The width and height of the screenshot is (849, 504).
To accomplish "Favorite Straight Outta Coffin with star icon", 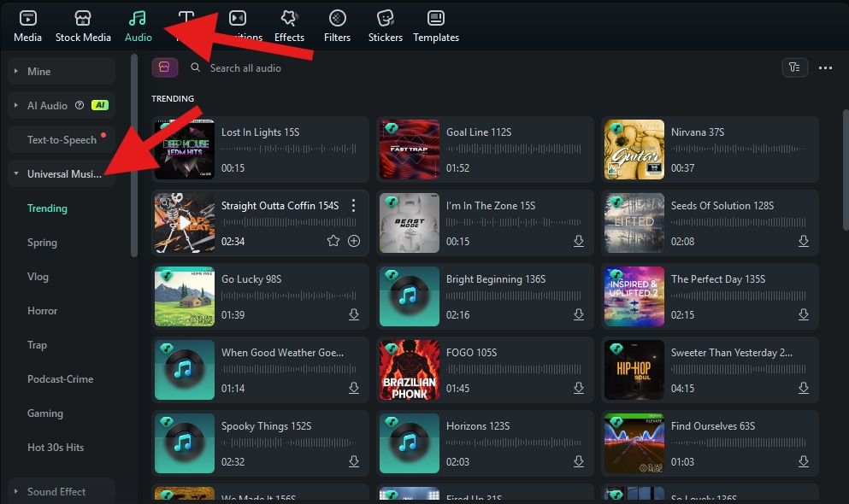I will coord(333,241).
